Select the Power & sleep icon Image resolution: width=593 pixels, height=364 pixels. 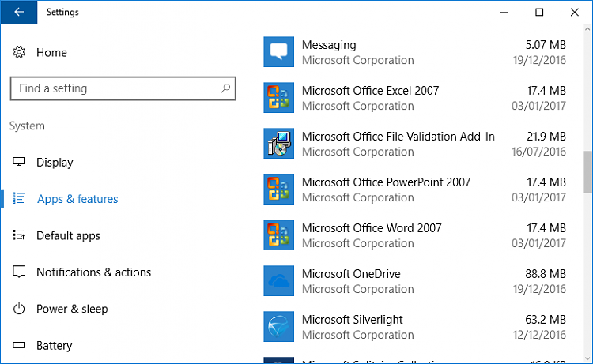tap(19, 309)
